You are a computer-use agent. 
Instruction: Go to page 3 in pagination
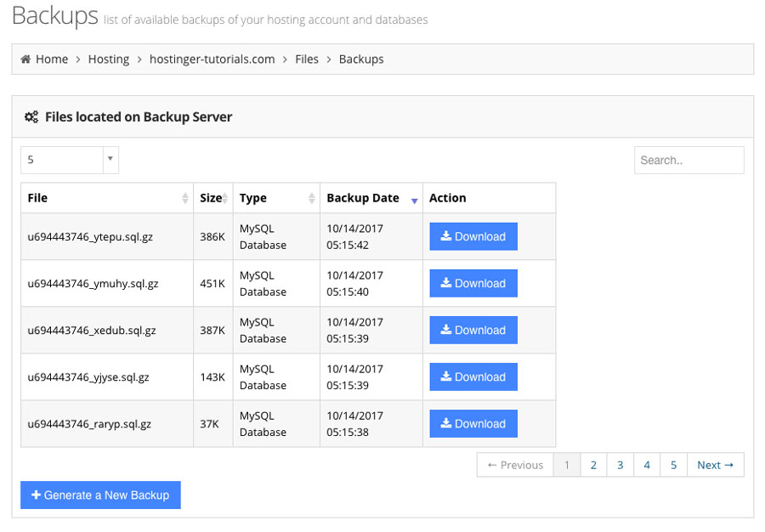[620, 465]
